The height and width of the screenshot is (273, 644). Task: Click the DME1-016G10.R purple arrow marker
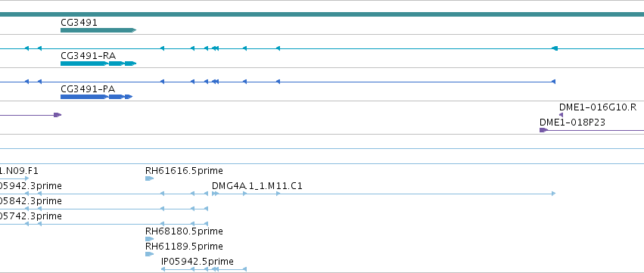[x=561, y=115]
